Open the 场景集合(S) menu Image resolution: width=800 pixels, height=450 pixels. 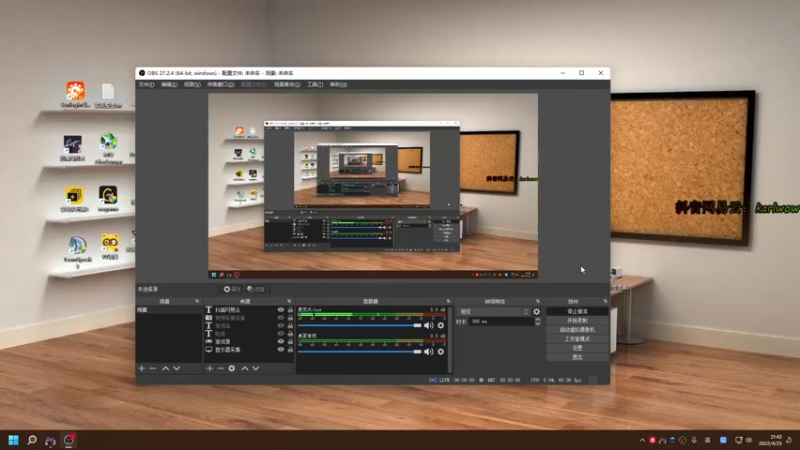[x=287, y=85]
